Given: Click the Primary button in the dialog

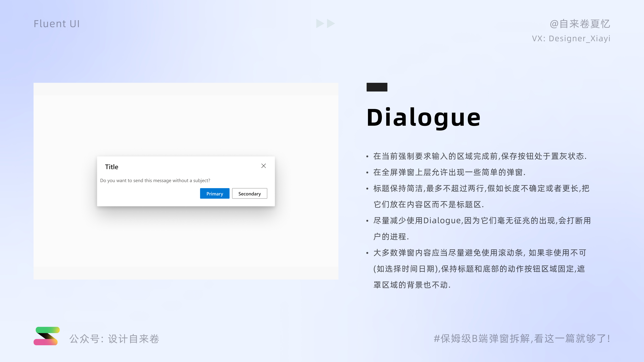Looking at the screenshot, I should (x=214, y=193).
